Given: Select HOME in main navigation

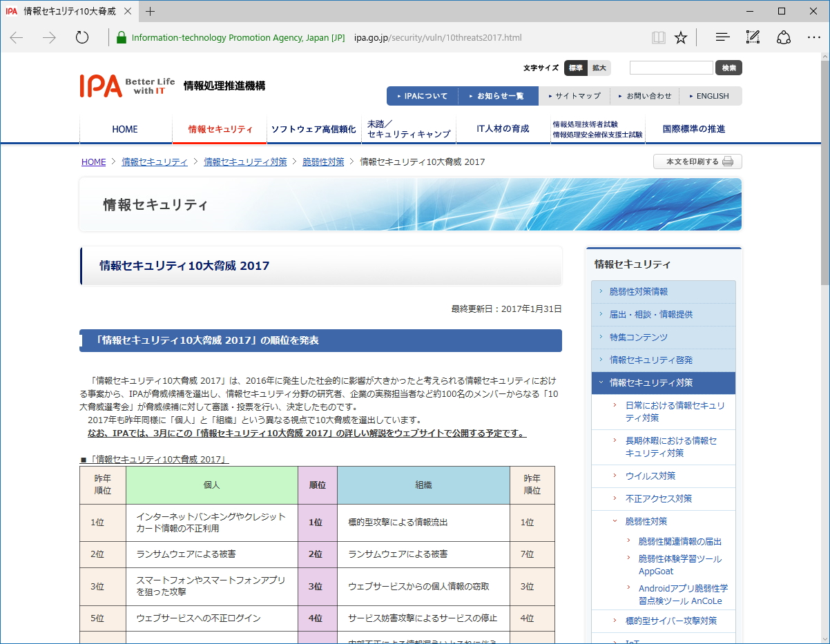Looking at the screenshot, I should click(125, 129).
